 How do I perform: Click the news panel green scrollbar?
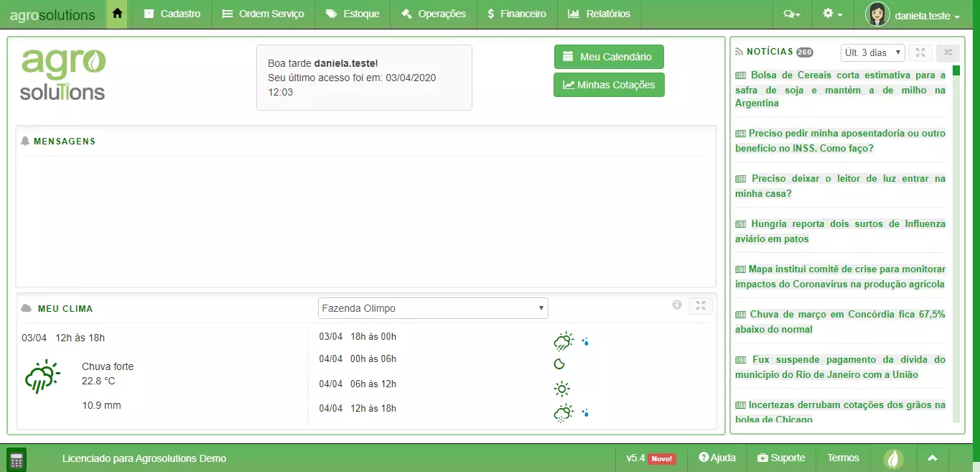click(x=956, y=70)
